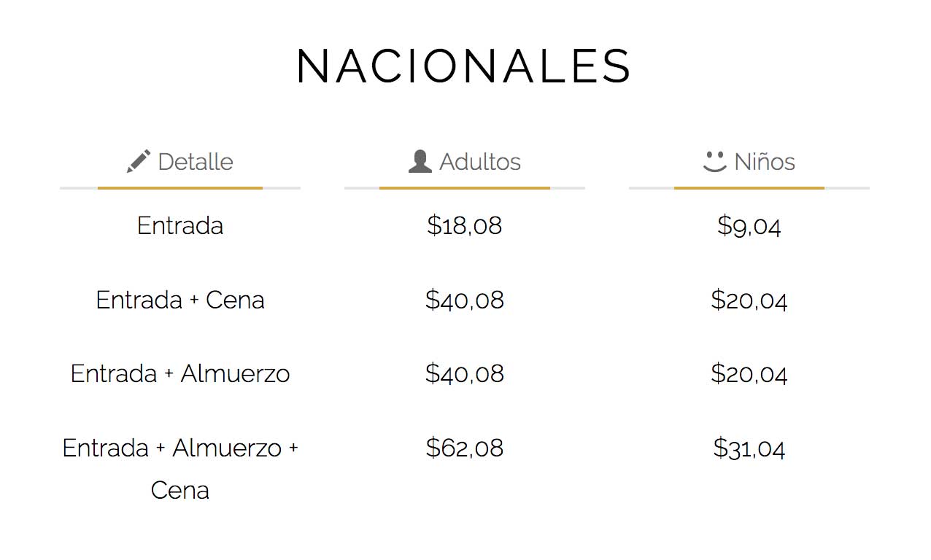Click the $62,08 adult price
The image size is (931, 560).
click(x=465, y=447)
